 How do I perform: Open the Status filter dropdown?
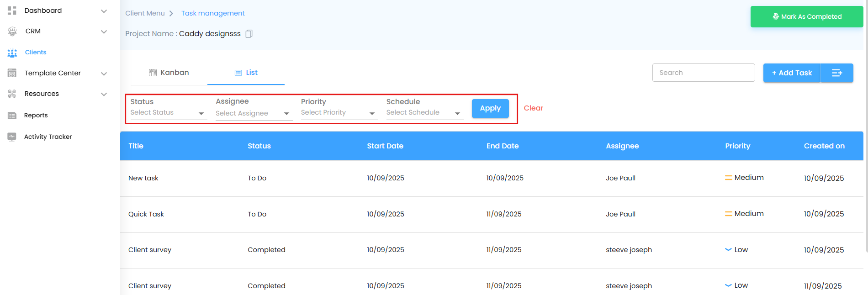pos(168,113)
